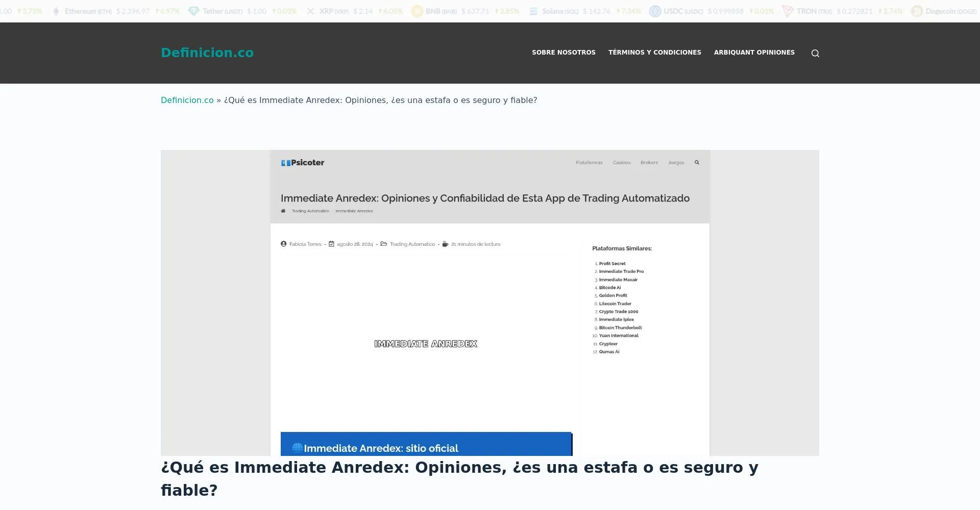Click the BNB change 2.85%

(507, 11)
